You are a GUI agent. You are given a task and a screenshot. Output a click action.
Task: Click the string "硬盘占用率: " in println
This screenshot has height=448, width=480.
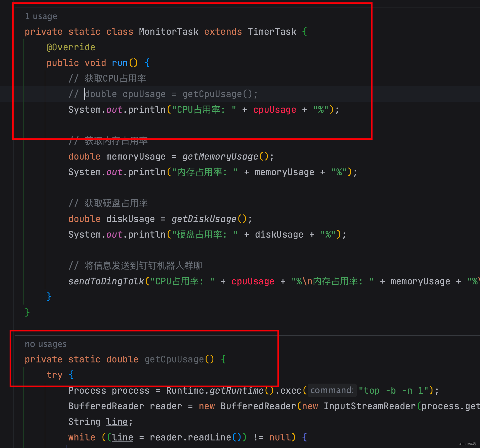tap(205, 235)
